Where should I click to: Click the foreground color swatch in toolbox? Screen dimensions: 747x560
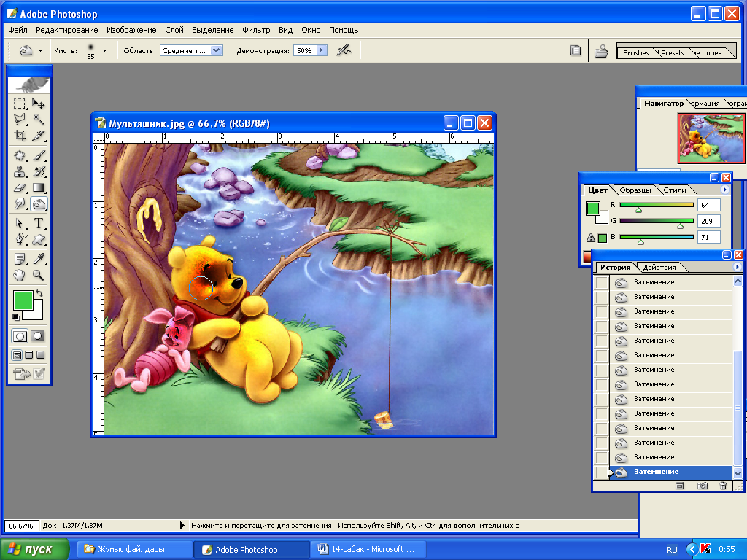(x=23, y=300)
